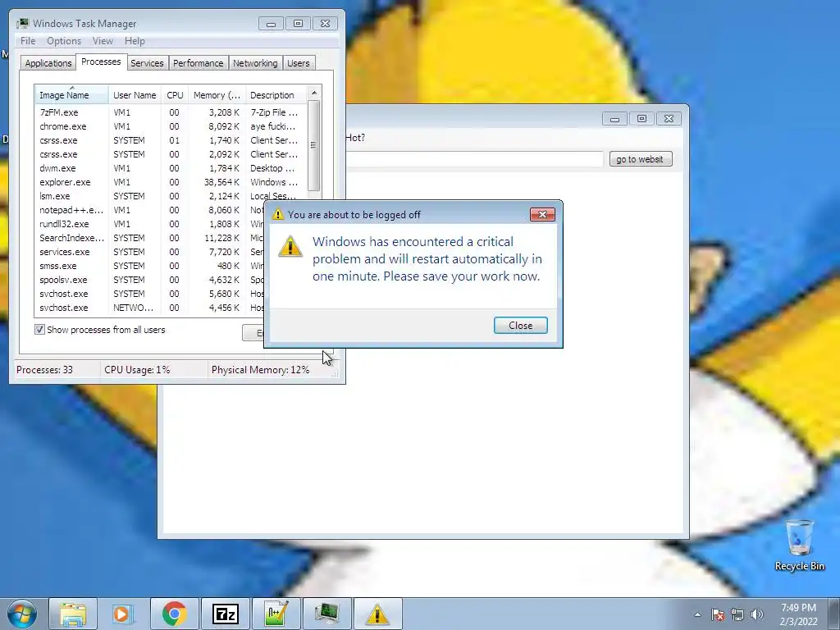Switch to the Services tab
Viewport: 840px width, 630px height.
(147, 63)
